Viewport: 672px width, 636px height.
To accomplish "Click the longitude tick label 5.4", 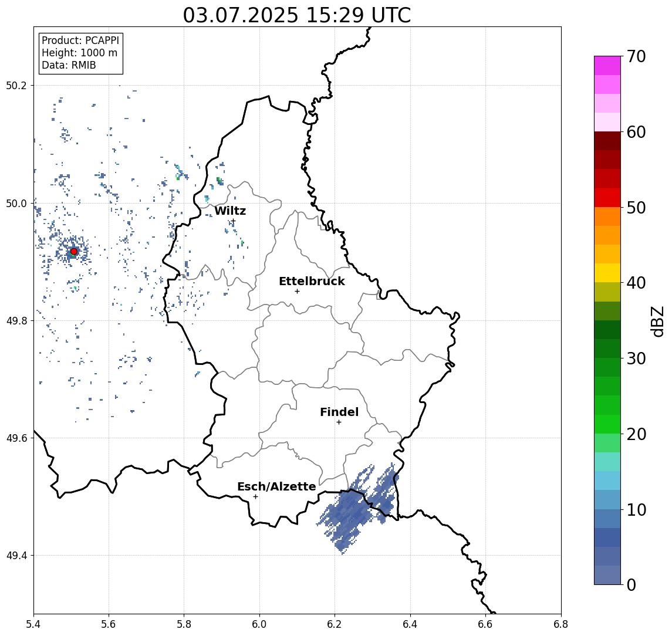I will click(x=34, y=624).
